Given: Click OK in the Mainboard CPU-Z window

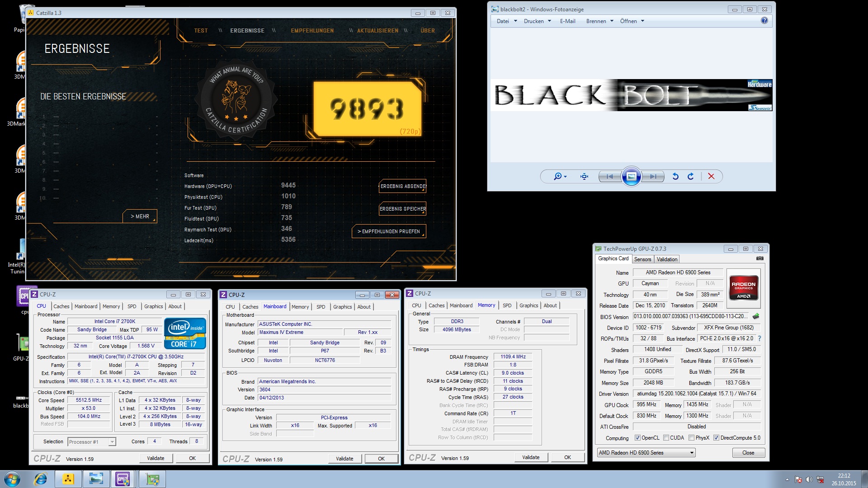Looking at the screenshot, I should pos(381,459).
